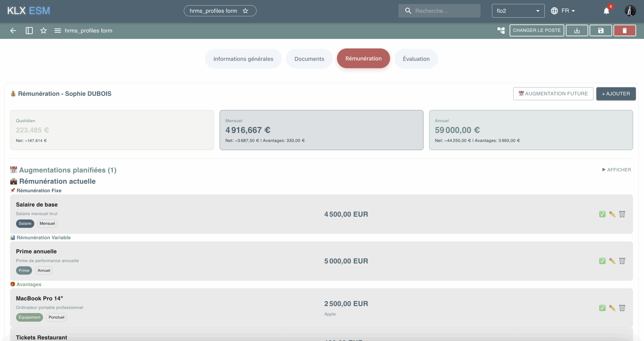
Task: Click the back arrow icon
Action: [x=13, y=31]
